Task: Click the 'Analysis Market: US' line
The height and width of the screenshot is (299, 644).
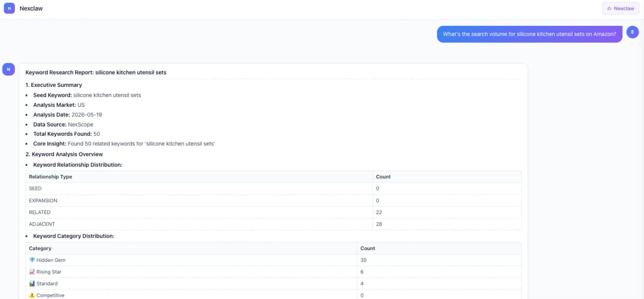Action: pyautogui.click(x=59, y=105)
